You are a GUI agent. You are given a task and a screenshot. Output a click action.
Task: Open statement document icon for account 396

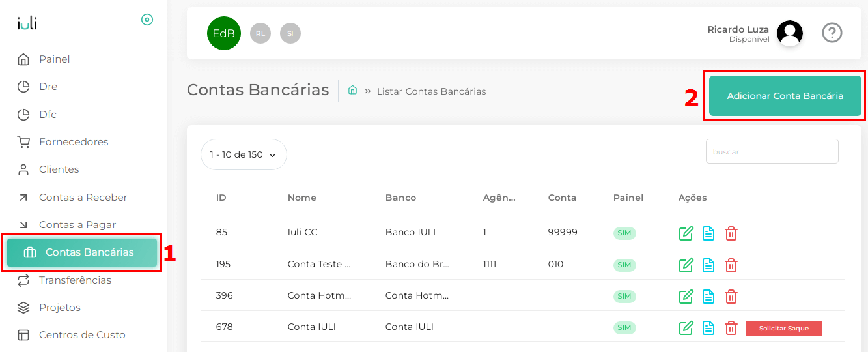(x=708, y=296)
